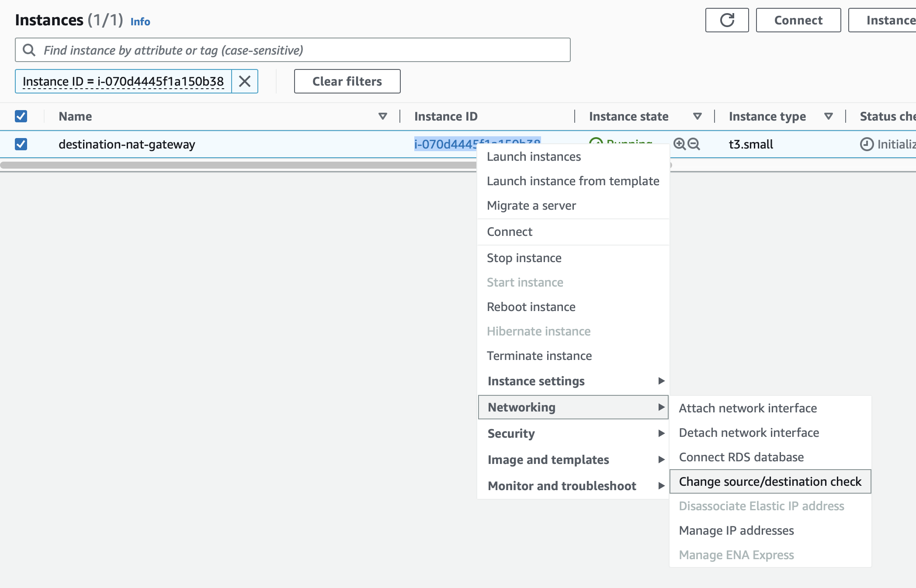The width and height of the screenshot is (916, 588).
Task: Uncheck the select-all checkbox in the header
Action: 21,116
